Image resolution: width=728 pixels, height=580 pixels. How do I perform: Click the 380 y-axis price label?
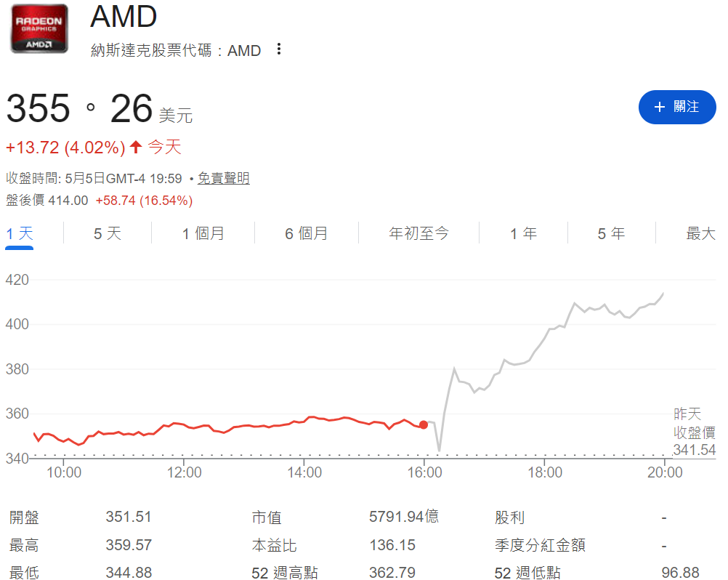pyautogui.click(x=17, y=369)
